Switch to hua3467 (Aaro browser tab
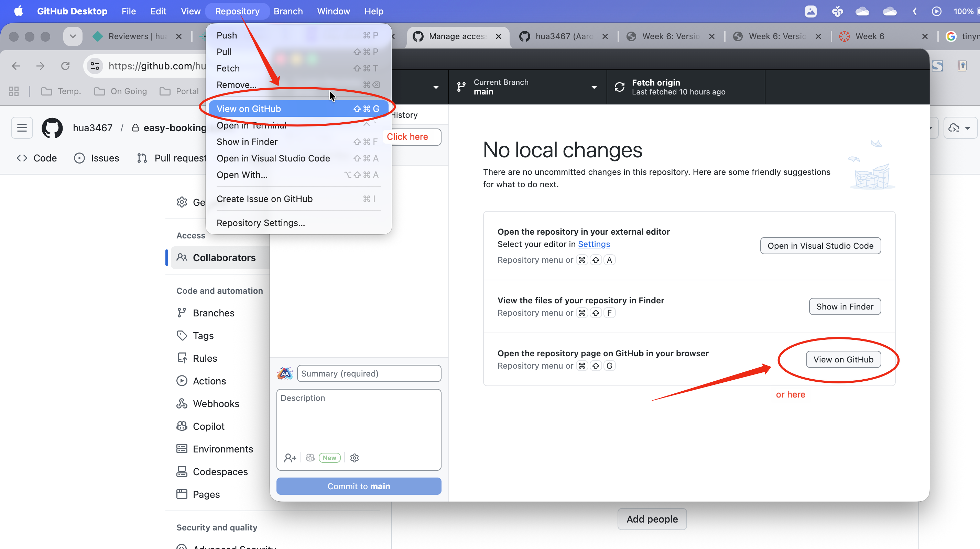 pyautogui.click(x=565, y=36)
